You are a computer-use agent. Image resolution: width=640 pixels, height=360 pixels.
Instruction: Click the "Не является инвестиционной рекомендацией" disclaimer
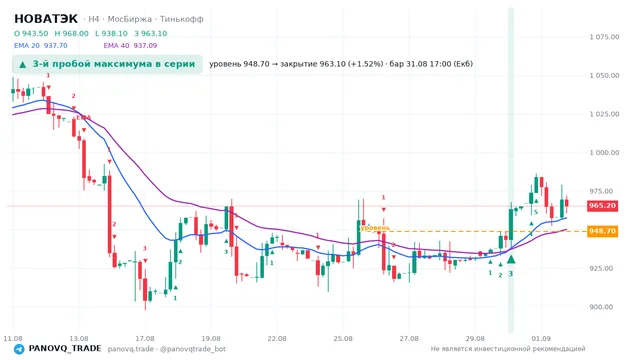[508, 349]
